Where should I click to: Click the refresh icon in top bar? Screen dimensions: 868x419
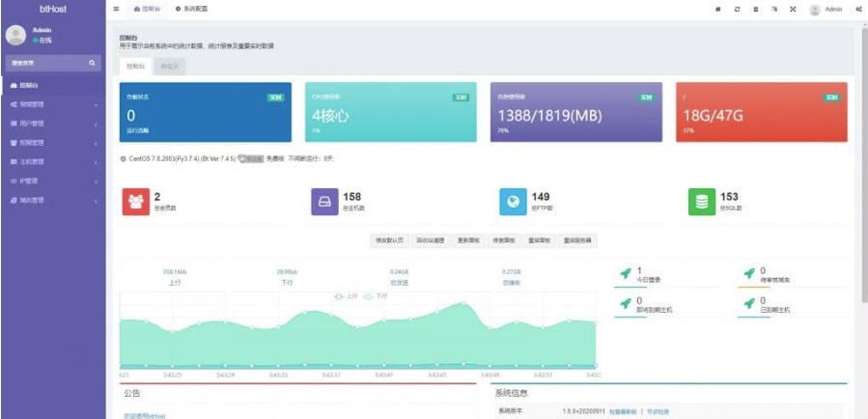pos(738,9)
